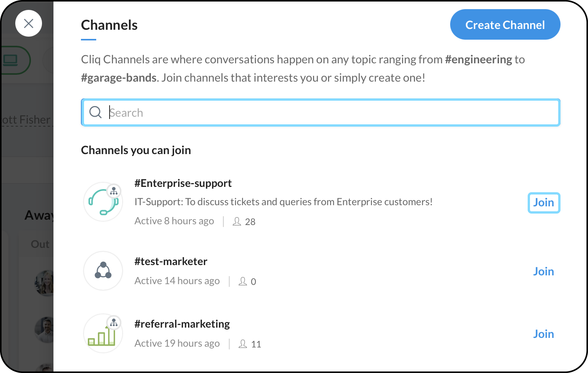Click the org badge on the Enterprise-support icon
Viewport: 588px width, 373px height.
(114, 191)
